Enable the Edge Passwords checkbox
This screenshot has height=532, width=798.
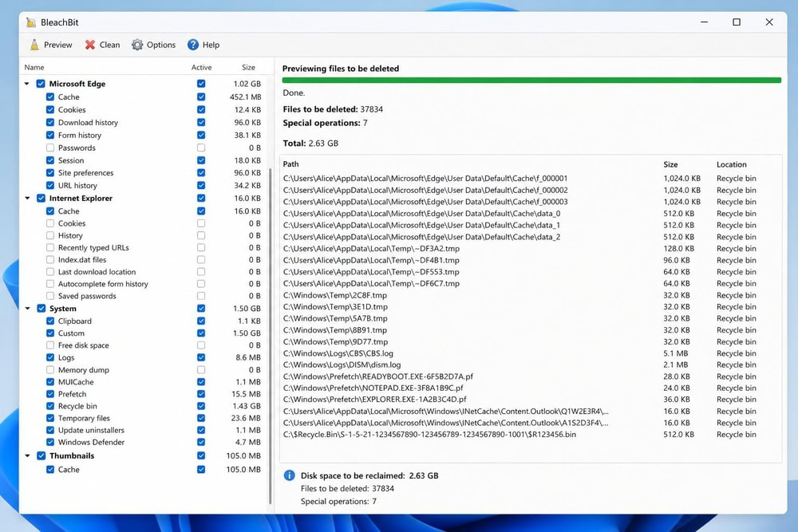click(49, 148)
